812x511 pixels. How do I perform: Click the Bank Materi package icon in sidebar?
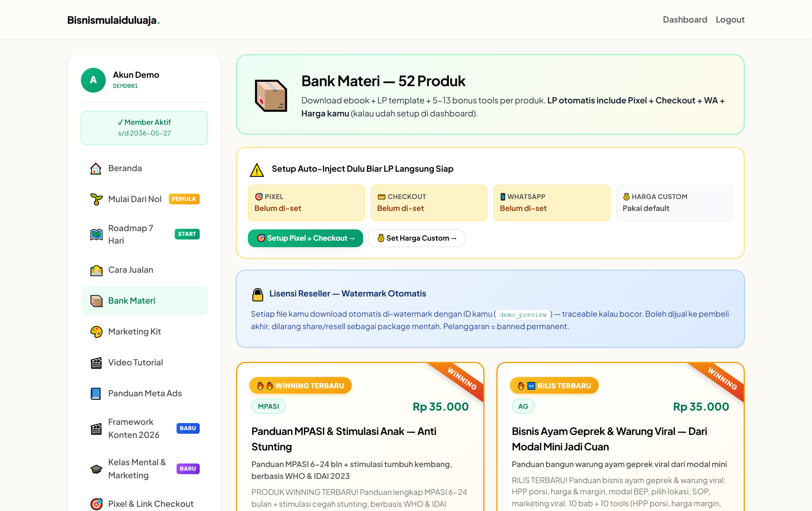tap(96, 301)
